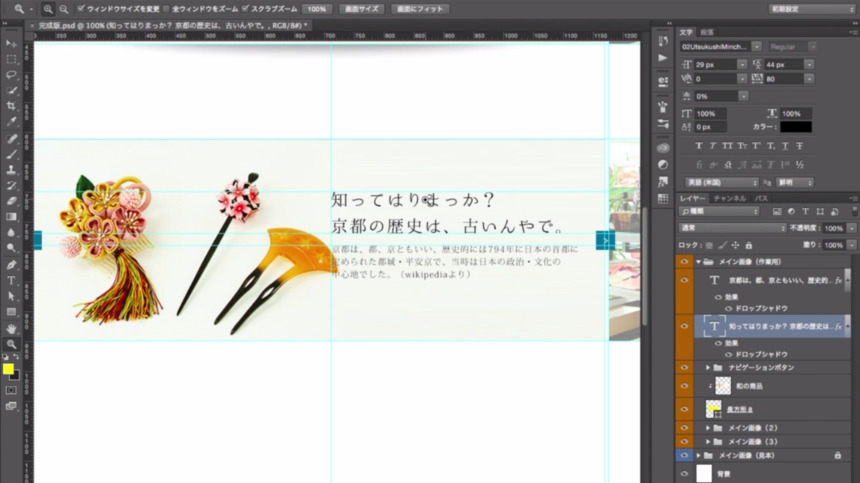860x483 pixels.
Task: Filter layers by type layers icon
Action: click(x=805, y=212)
